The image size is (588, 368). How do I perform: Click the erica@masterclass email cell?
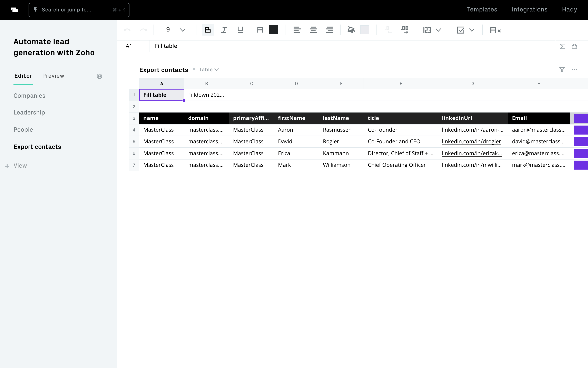[539, 153]
